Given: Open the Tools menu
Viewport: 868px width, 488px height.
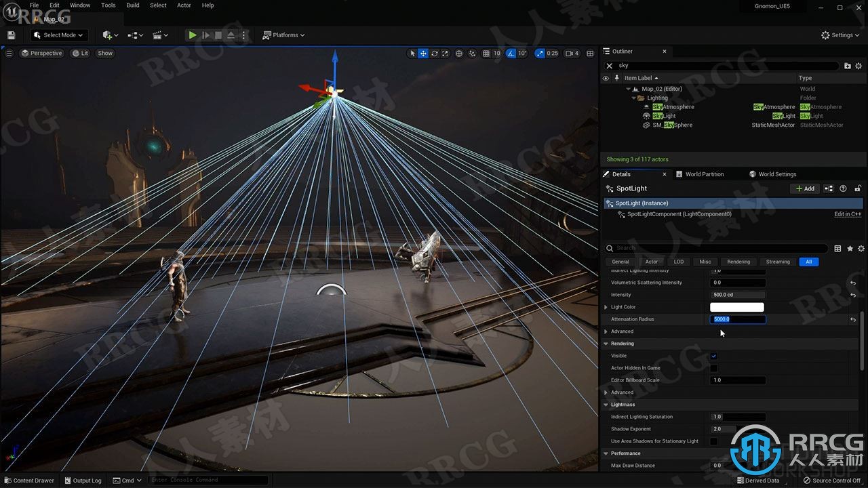Looking at the screenshot, I should click(108, 5).
